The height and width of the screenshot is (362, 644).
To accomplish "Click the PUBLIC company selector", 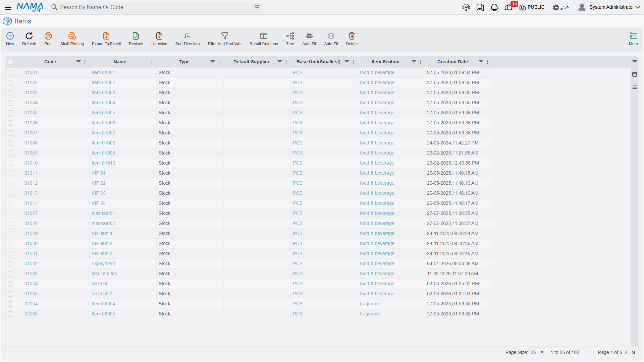I will 532,7.
